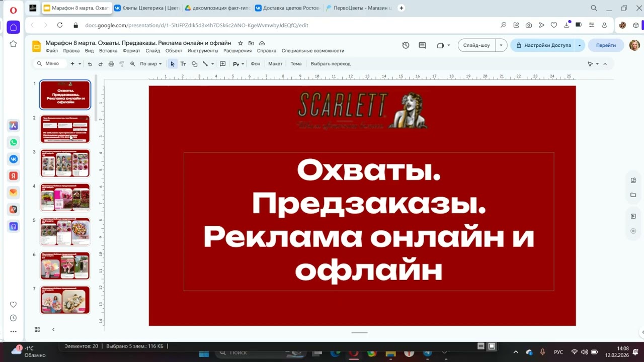Expand slideshow options arrow
This screenshot has height=362, width=644.
(501, 45)
